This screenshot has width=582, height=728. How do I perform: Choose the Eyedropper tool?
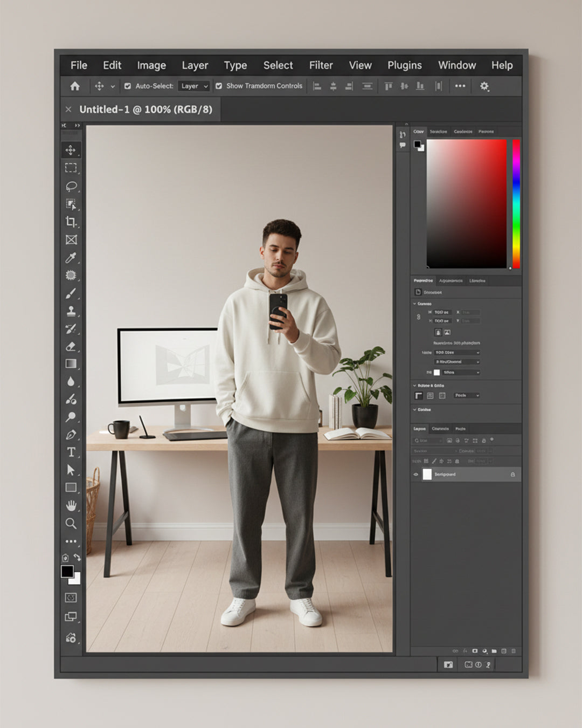tap(71, 258)
